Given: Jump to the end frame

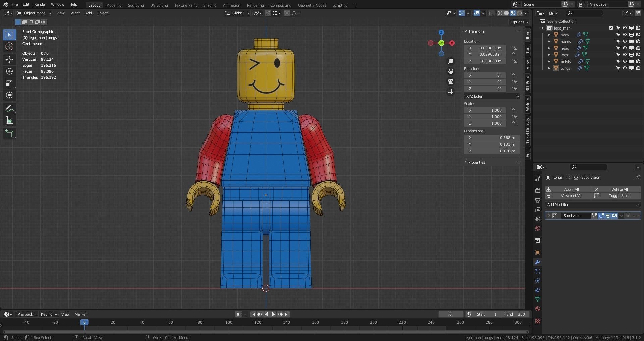Looking at the screenshot, I should point(287,314).
